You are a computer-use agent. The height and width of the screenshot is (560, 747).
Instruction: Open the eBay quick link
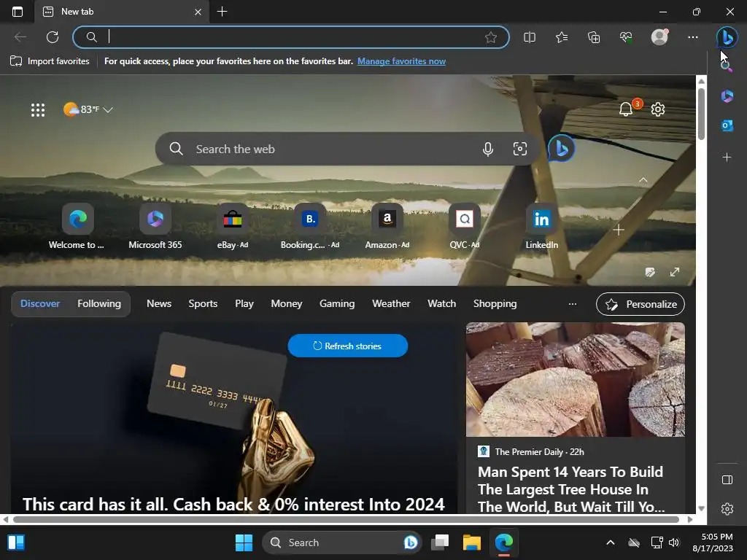click(233, 227)
